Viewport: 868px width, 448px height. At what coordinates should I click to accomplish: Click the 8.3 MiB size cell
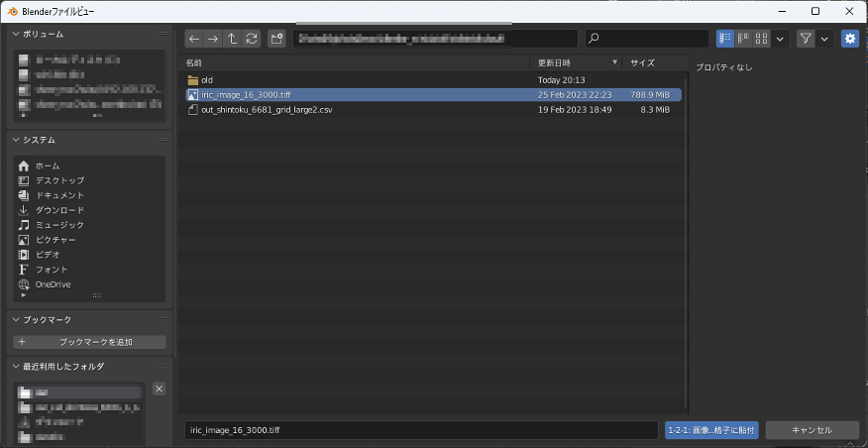pos(655,110)
